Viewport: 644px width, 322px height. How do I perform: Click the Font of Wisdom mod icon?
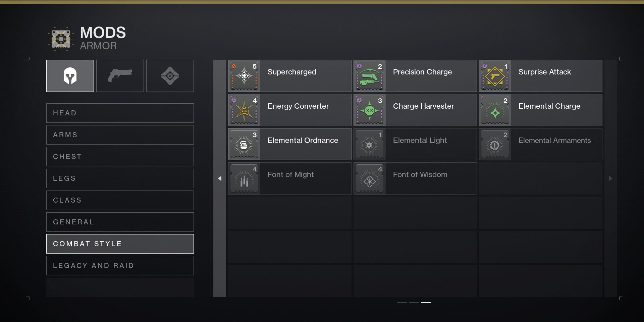click(370, 178)
